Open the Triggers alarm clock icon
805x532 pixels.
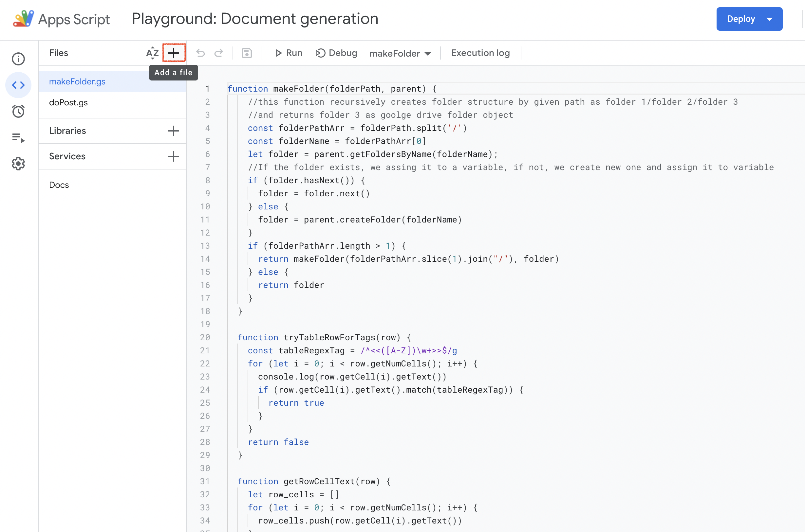coord(18,111)
